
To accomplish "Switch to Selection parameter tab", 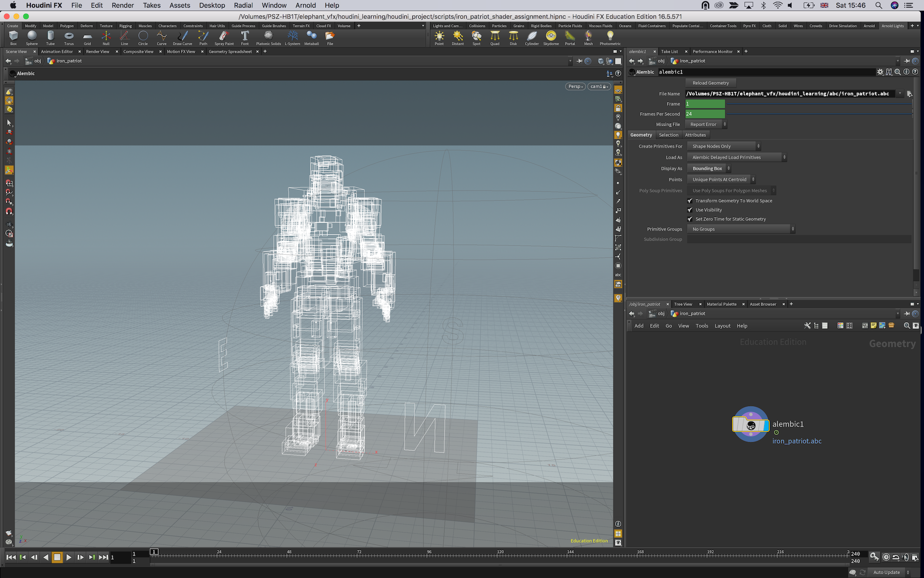I will [x=668, y=135].
